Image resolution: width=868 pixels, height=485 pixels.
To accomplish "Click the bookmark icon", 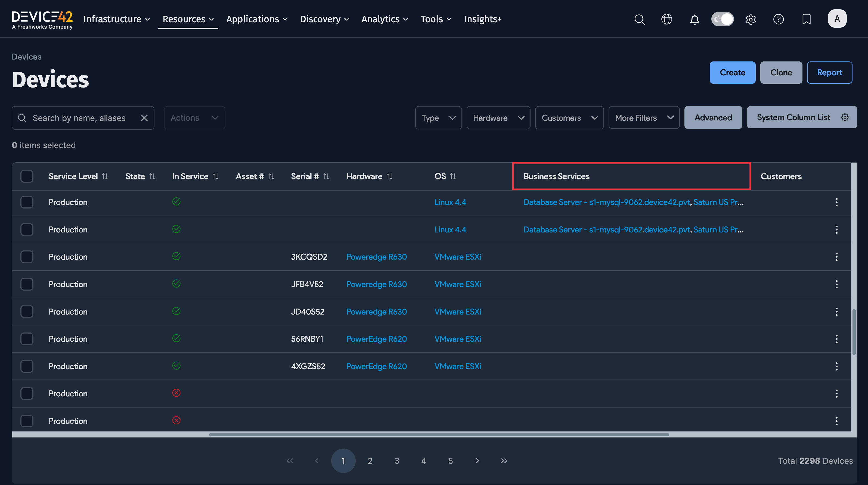I will tap(806, 19).
